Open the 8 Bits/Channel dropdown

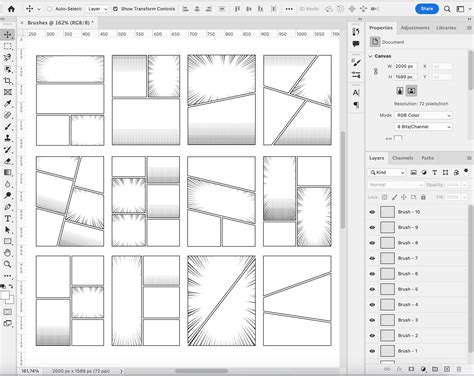coord(423,127)
